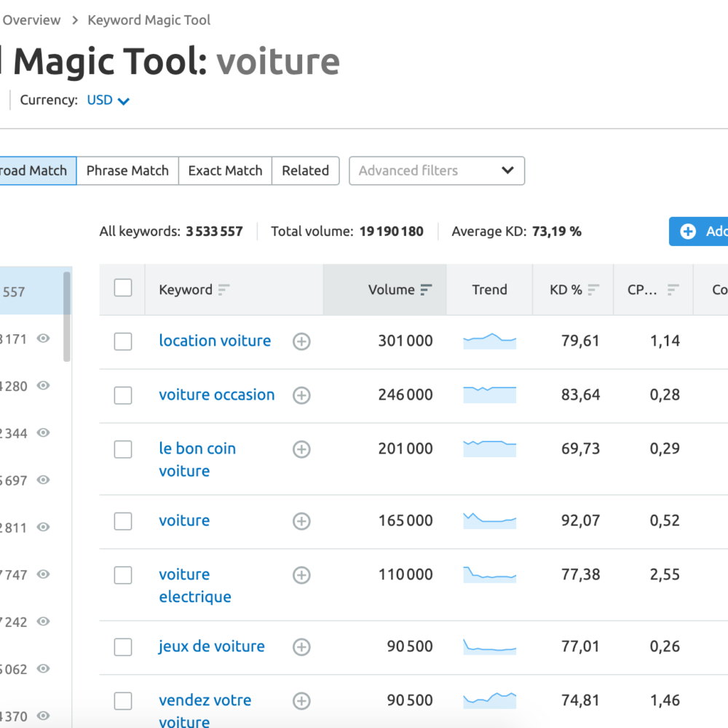Toggle the eye icon for the 3 171 group
The height and width of the screenshot is (728, 728).
coord(44,339)
